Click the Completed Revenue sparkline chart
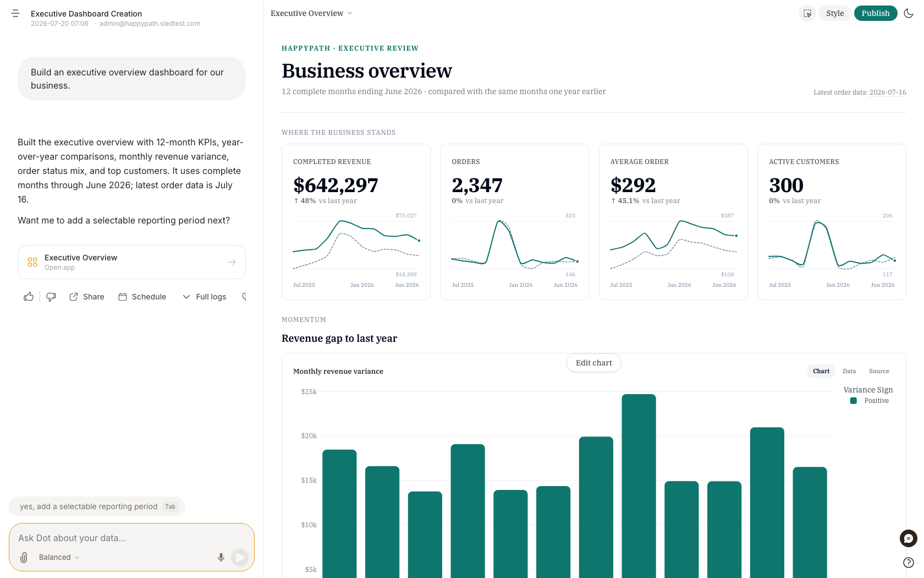 tap(356, 245)
